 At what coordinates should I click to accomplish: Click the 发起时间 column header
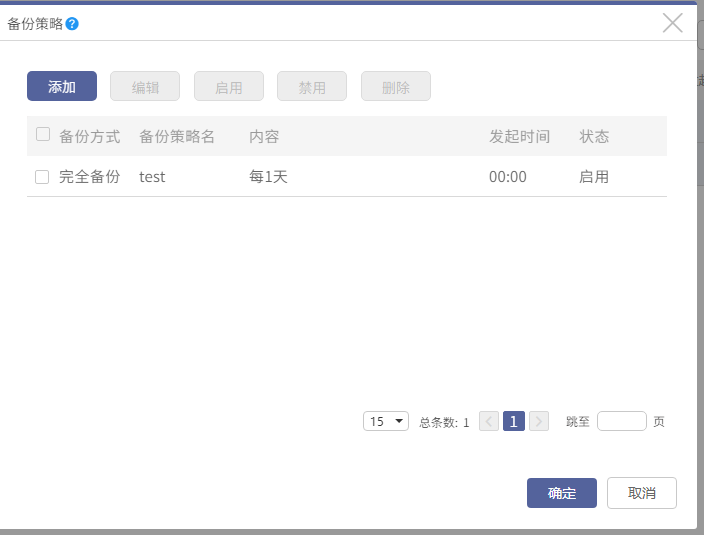pos(519,136)
